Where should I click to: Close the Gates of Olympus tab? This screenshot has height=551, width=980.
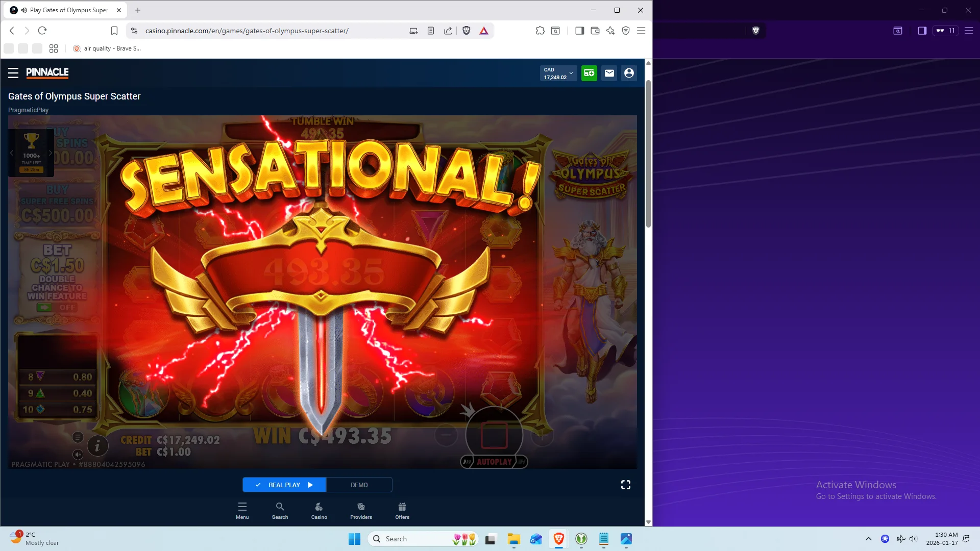click(x=119, y=10)
